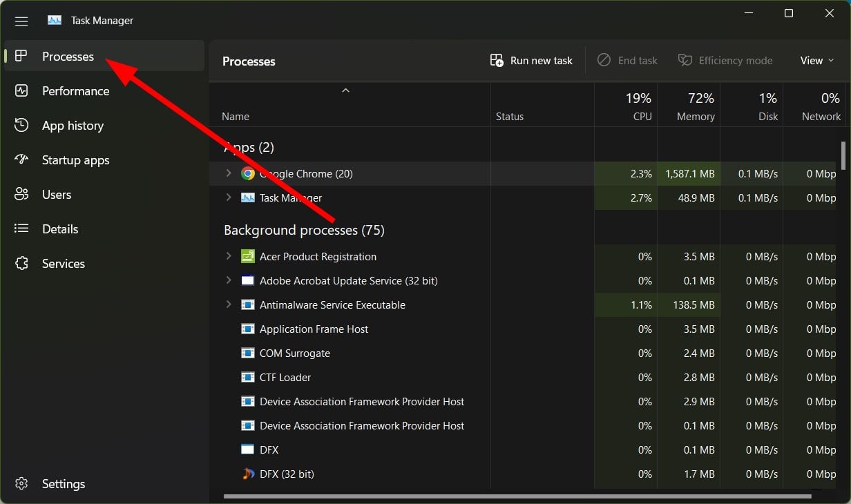Select the Details list icon
This screenshot has width=851, height=504.
tap(21, 229)
